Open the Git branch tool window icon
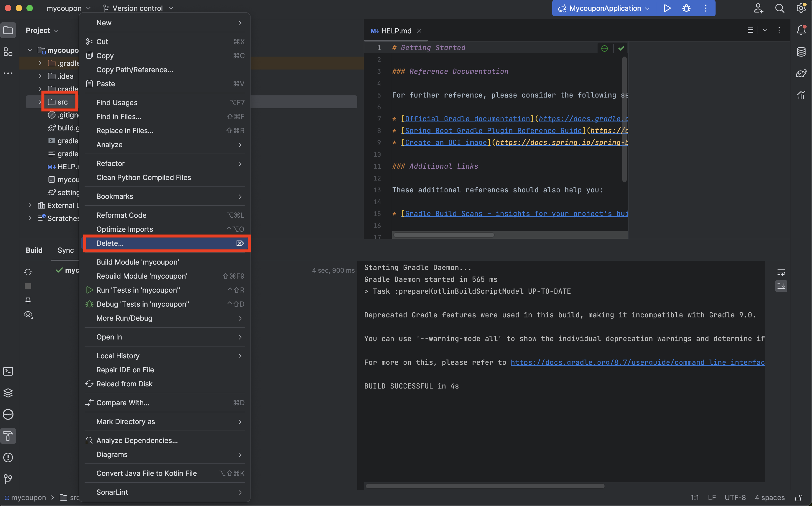The height and width of the screenshot is (506, 812). point(8,479)
